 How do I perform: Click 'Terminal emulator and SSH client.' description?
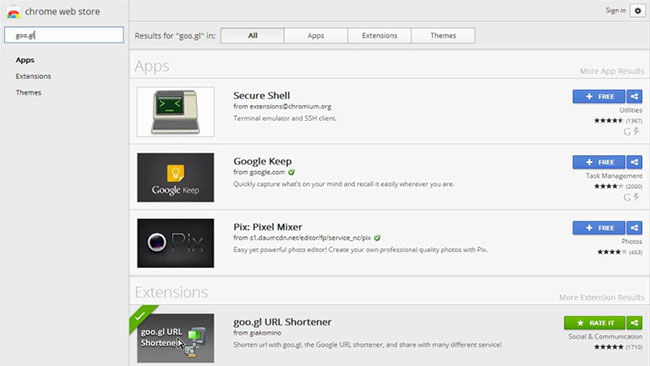coord(285,119)
